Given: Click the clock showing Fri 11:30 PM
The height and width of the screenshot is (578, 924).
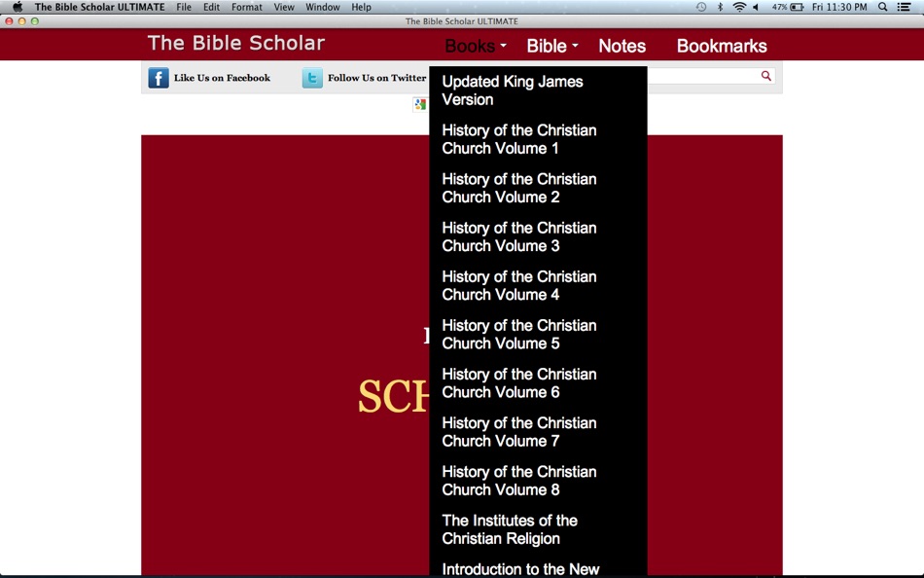Looking at the screenshot, I should 839,7.
